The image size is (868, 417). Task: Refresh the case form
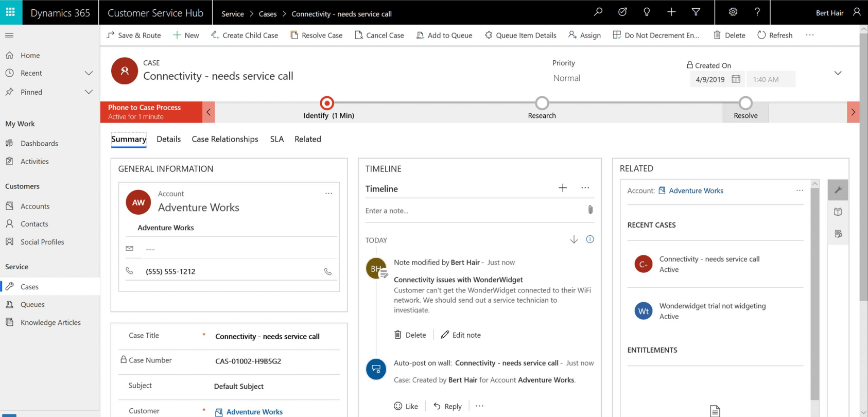775,35
